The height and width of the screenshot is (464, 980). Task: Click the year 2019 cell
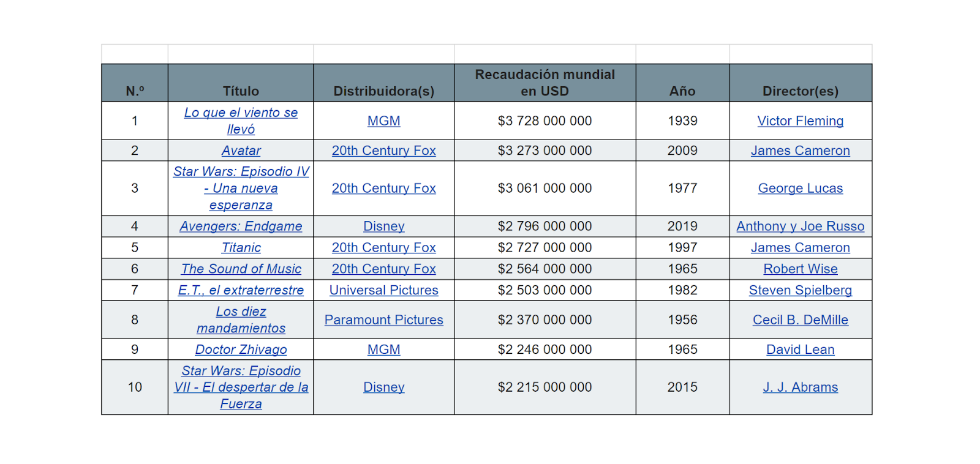[682, 226]
